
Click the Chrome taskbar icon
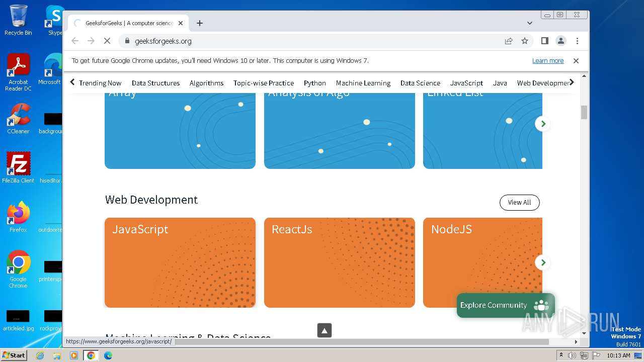[x=91, y=355]
